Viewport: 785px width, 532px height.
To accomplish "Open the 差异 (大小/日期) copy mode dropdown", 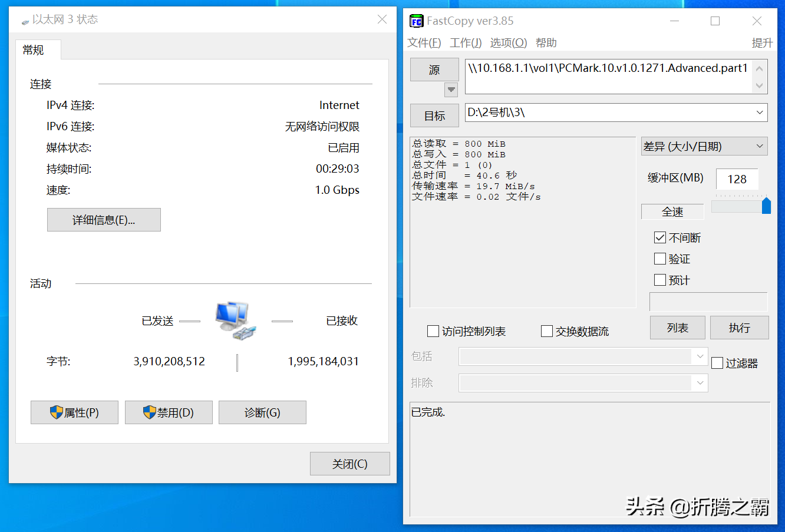I will coord(704,146).
